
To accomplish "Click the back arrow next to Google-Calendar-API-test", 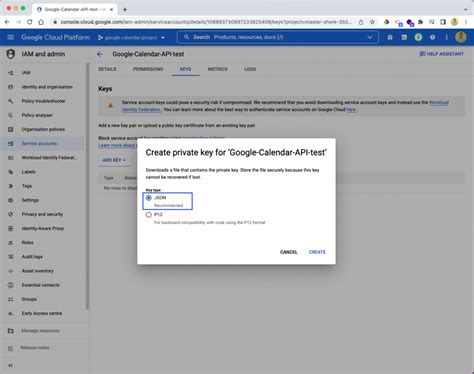I will [100, 54].
